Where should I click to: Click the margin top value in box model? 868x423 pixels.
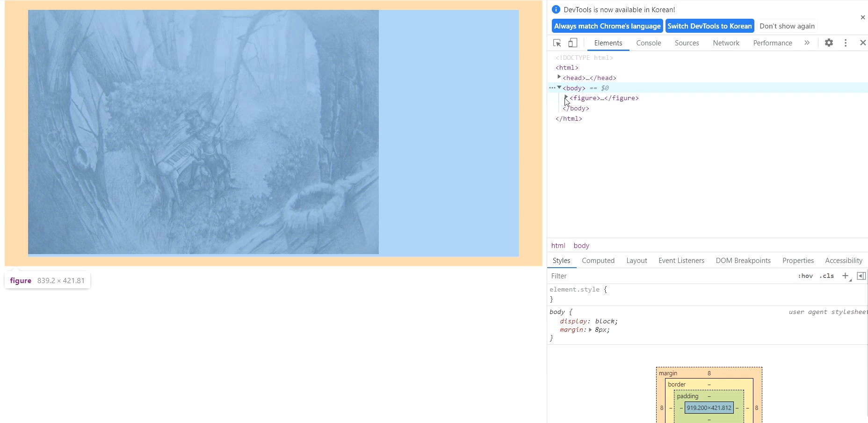709,373
